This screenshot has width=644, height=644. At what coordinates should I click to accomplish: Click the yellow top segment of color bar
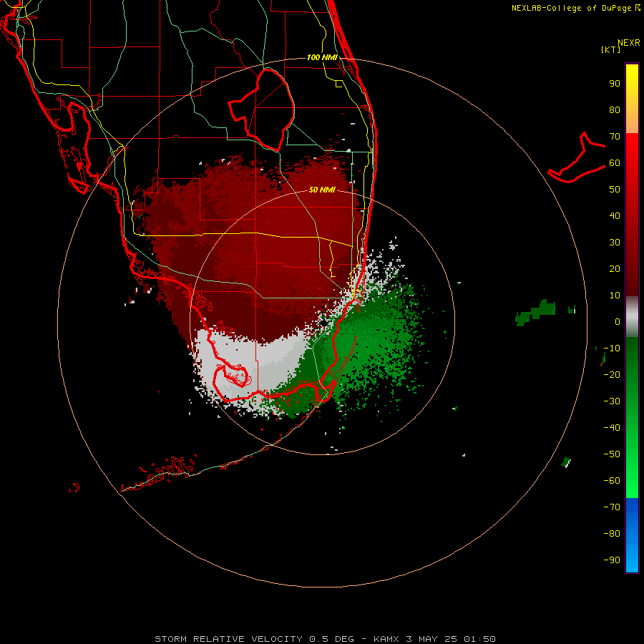(632, 99)
